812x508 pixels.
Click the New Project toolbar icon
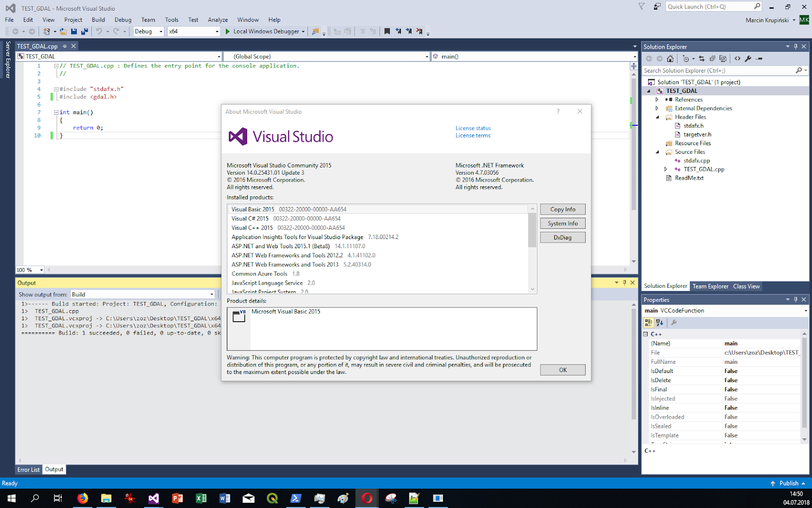click(46, 31)
